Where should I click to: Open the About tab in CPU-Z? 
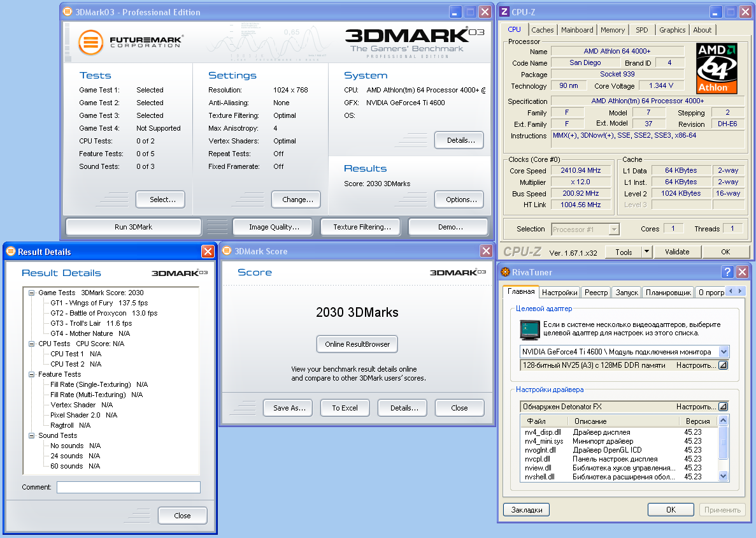[x=702, y=30]
